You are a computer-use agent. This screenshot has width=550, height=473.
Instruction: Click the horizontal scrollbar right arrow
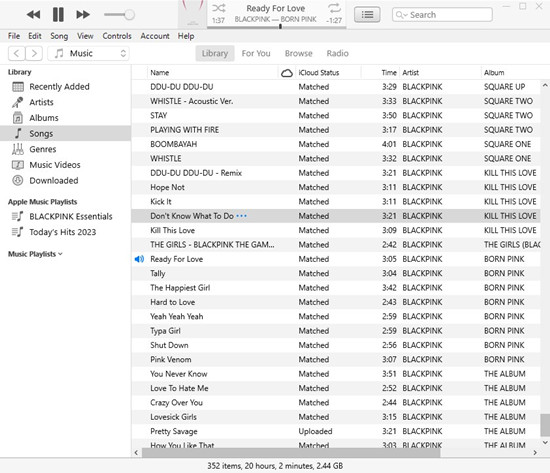pos(535,453)
